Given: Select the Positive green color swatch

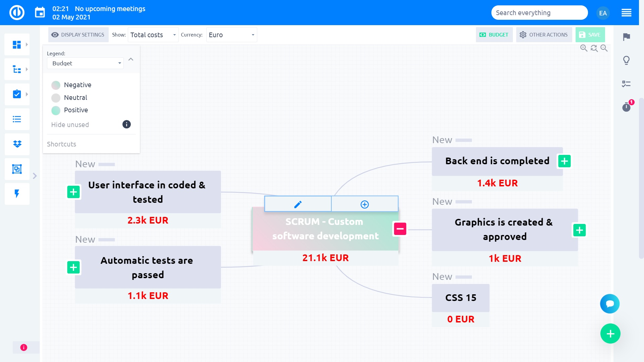Looking at the screenshot, I should (x=56, y=110).
